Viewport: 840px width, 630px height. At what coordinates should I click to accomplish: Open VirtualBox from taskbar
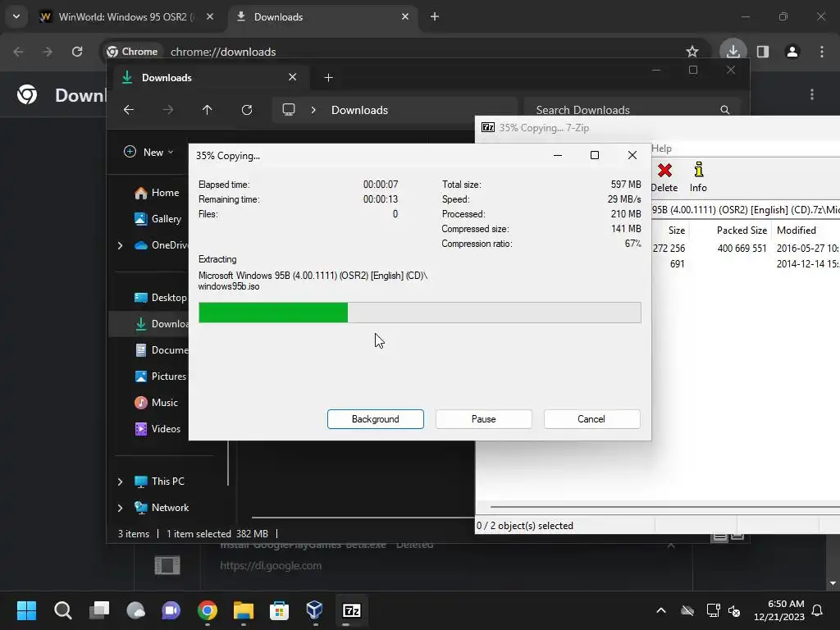(314, 610)
